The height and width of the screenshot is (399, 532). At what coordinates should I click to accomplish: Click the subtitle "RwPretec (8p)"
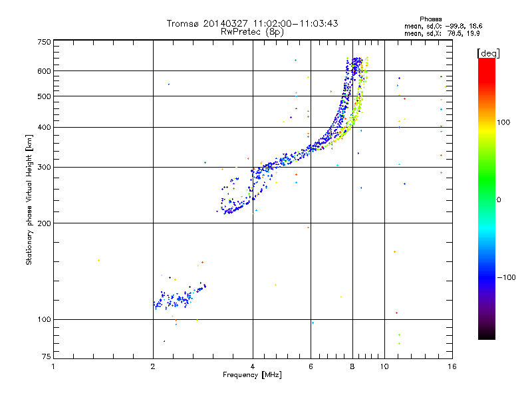(252, 32)
